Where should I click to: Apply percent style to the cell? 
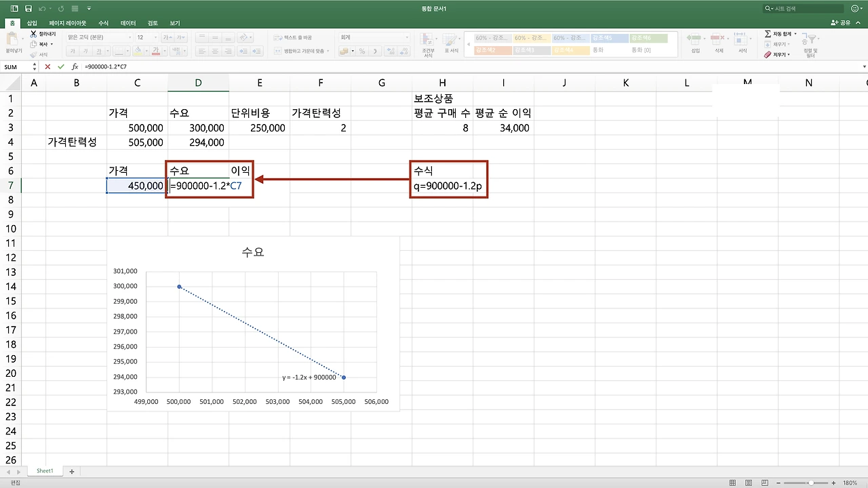(x=362, y=51)
